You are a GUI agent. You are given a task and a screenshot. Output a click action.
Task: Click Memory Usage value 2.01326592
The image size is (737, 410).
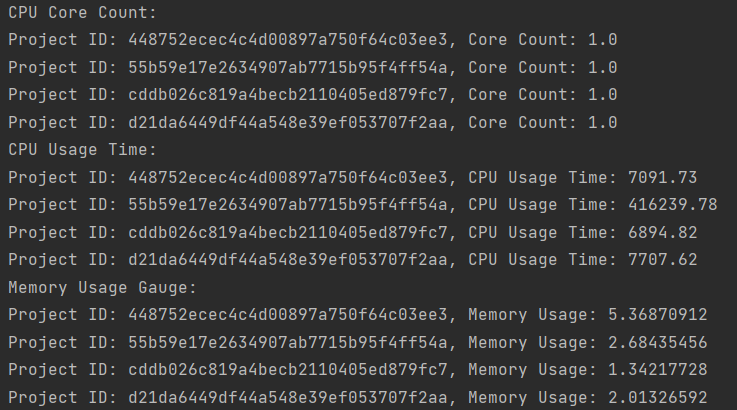point(658,398)
